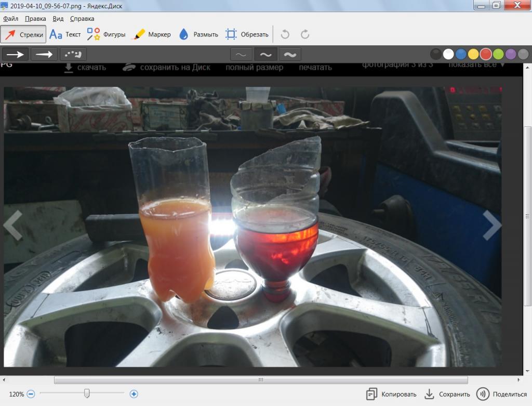532x406 pixels.
Task: Click the zoom in plus icon
Action: coord(134,394)
